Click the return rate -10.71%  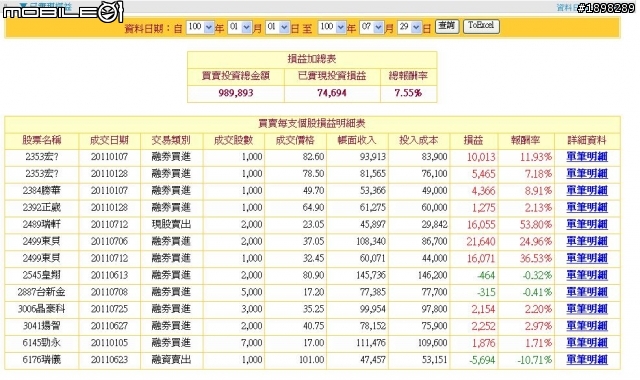pos(535,360)
